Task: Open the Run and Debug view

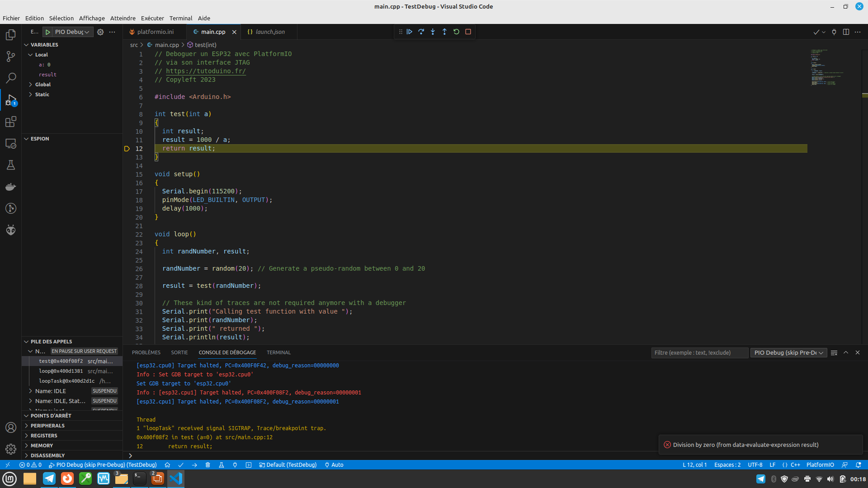Action: (11, 100)
